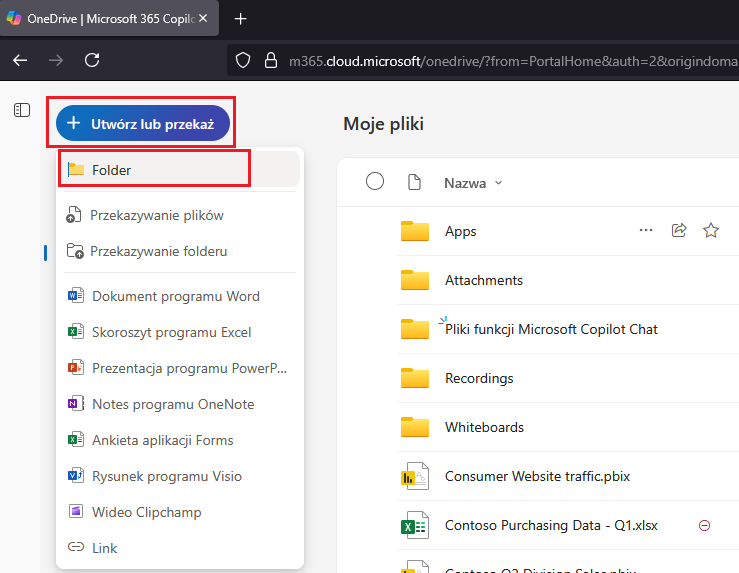The width and height of the screenshot is (739, 573).
Task: Click the Recordings folder icon
Action: (415, 378)
